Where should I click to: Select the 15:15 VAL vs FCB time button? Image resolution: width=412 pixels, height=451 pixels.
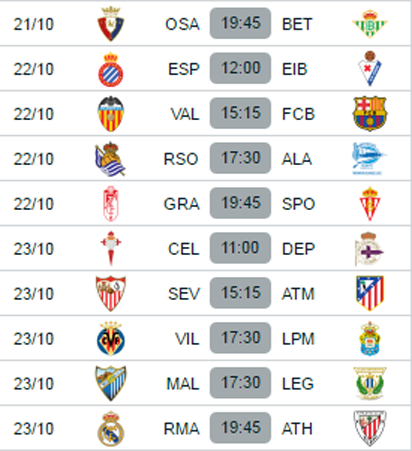point(240,113)
